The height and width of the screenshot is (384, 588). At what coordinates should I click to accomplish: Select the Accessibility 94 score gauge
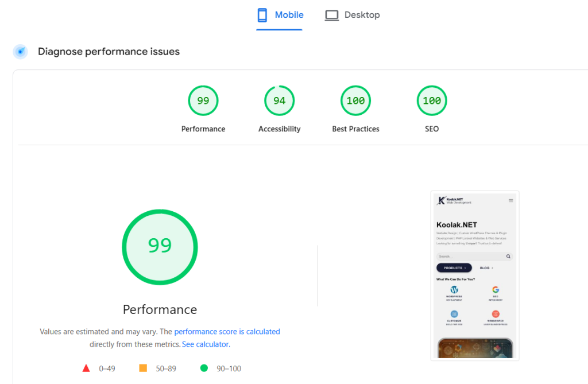point(280,100)
